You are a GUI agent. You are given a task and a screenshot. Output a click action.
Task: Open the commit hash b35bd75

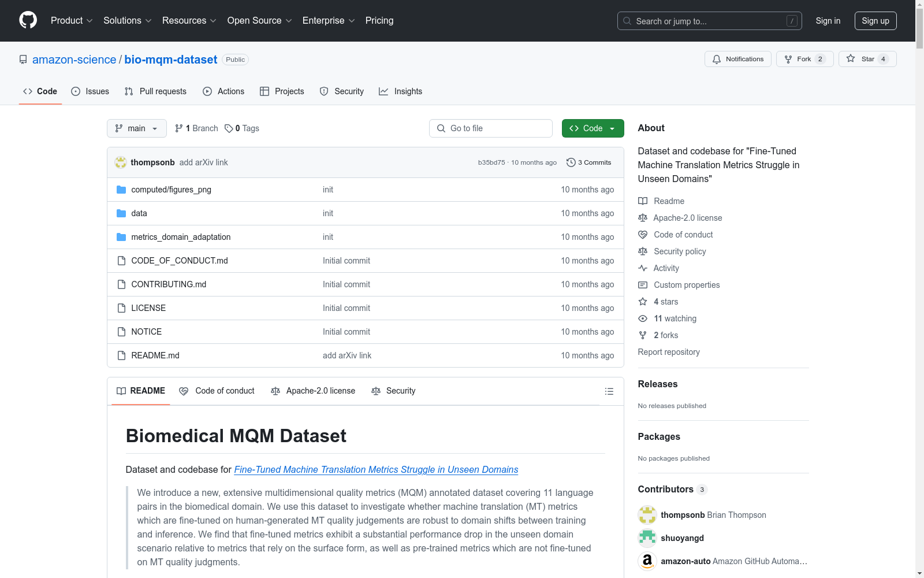click(x=491, y=162)
